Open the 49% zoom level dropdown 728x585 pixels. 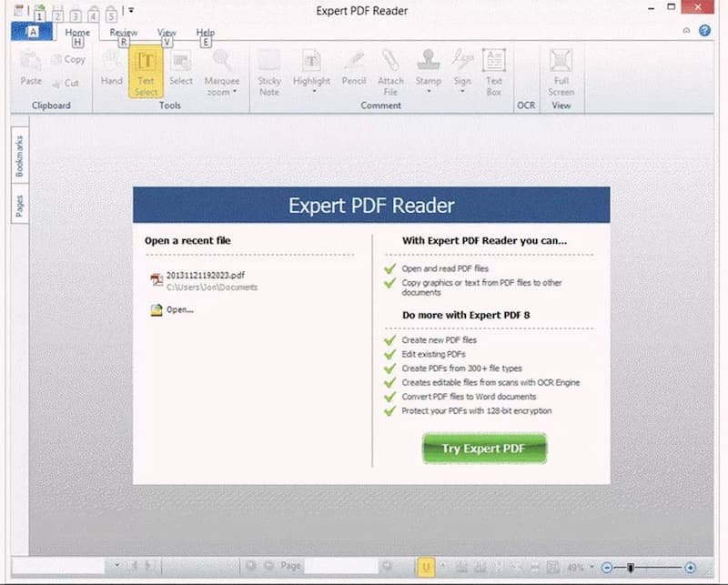(591, 567)
